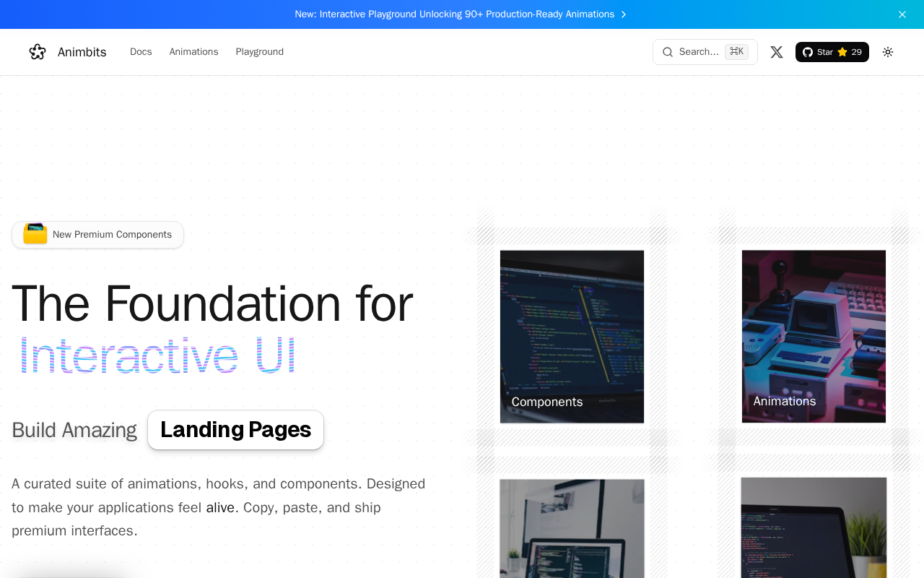Open the Playground nav item

coord(259,52)
